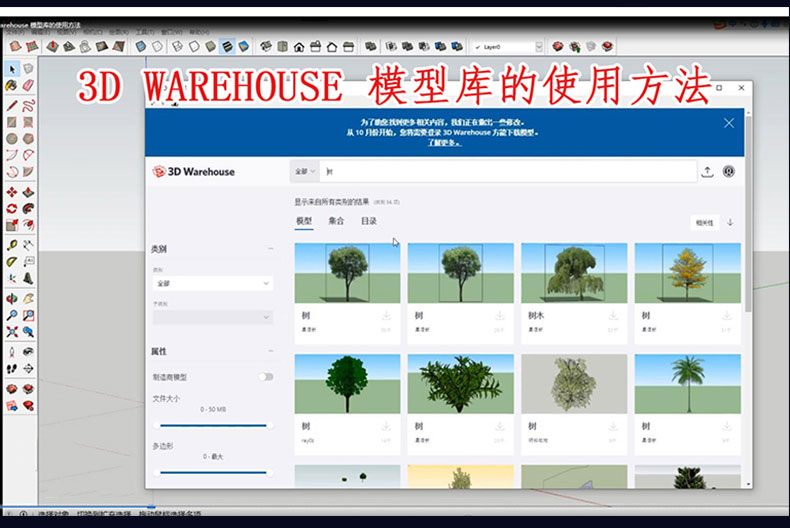The image size is (790, 528).
Task: Click the 3D Warehouse logo
Action: click(x=193, y=172)
